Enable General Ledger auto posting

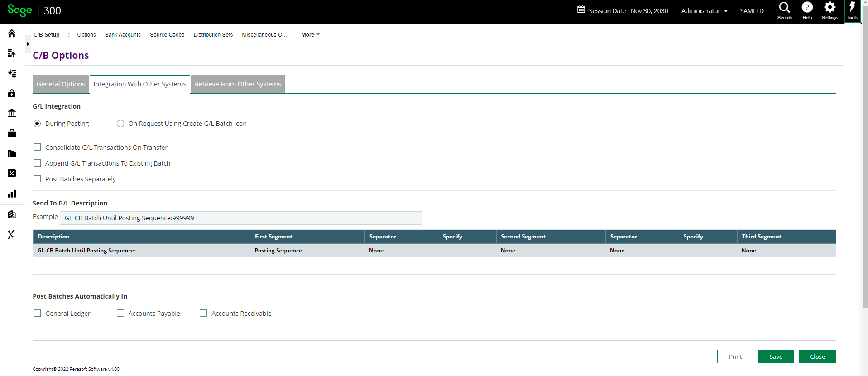(x=37, y=313)
